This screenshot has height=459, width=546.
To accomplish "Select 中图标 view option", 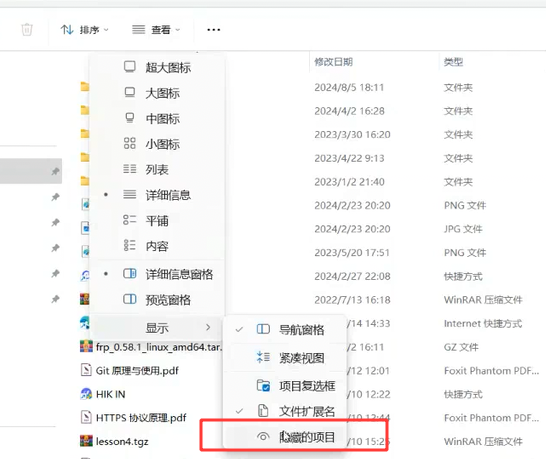I will 157,119.
